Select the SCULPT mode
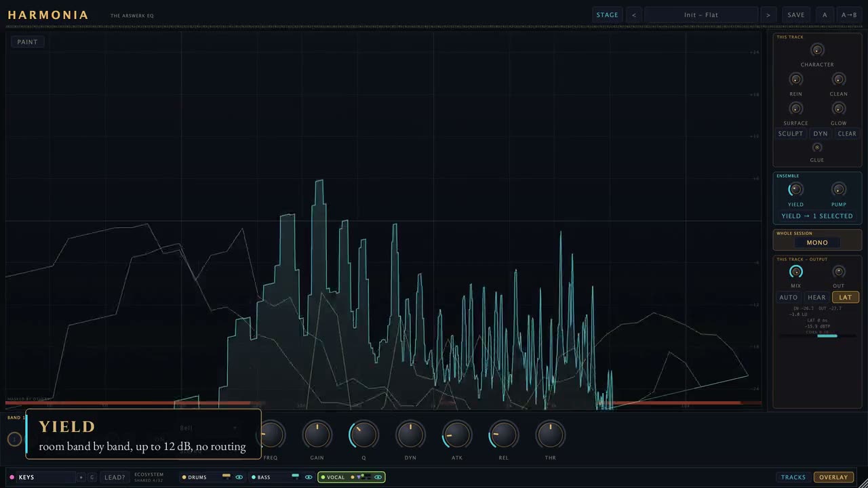868x488 pixels. coord(791,134)
